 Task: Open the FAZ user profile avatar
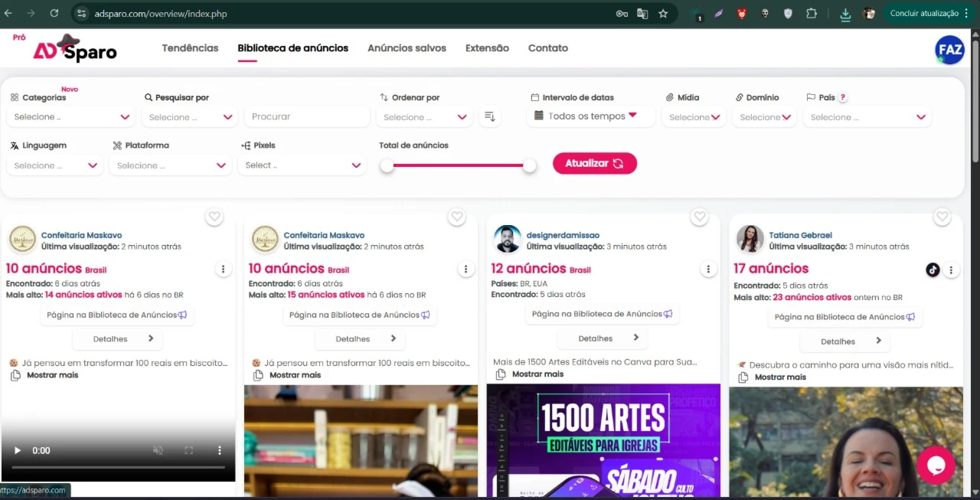tap(950, 50)
